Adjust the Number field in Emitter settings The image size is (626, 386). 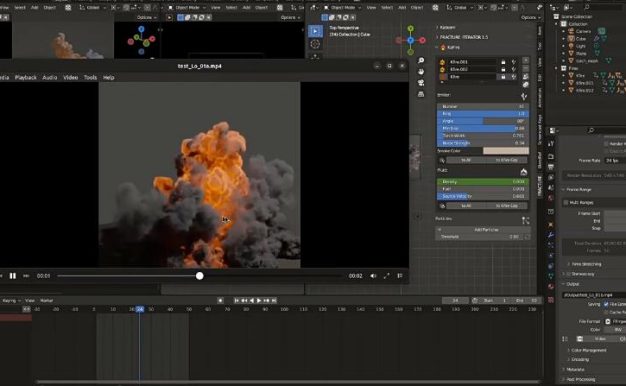click(x=483, y=107)
